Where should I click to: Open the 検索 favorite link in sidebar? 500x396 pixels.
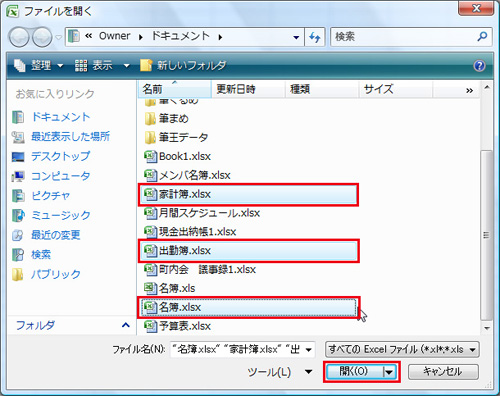coord(41,255)
